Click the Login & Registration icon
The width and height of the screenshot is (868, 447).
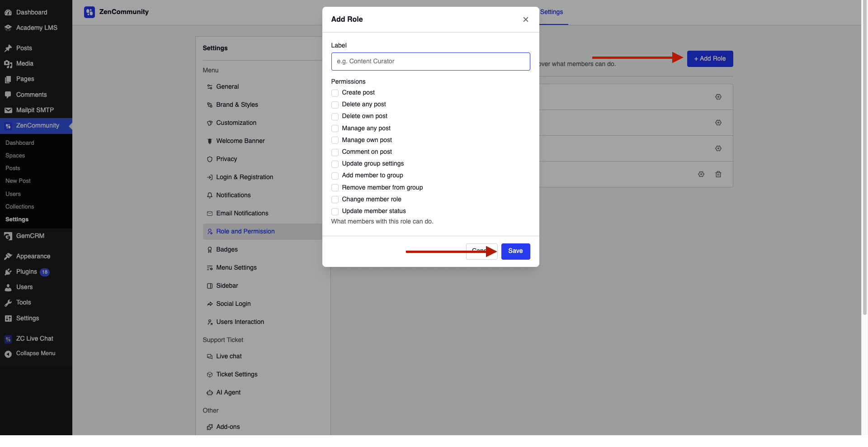click(210, 177)
